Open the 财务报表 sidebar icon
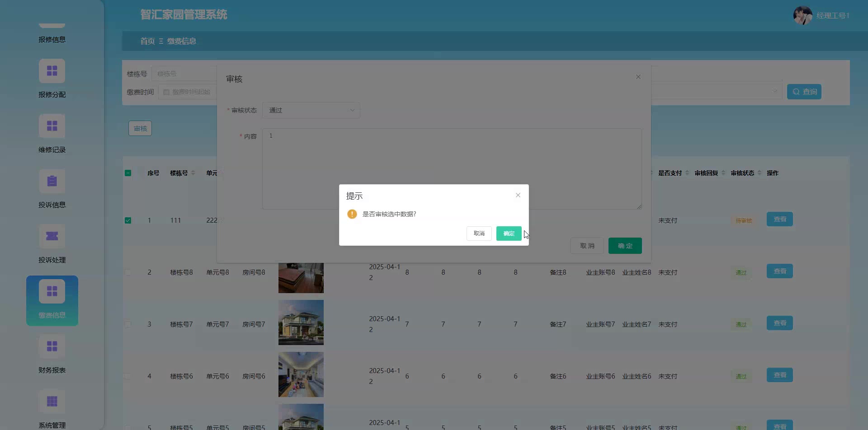This screenshot has width=868, height=430. coord(52,347)
